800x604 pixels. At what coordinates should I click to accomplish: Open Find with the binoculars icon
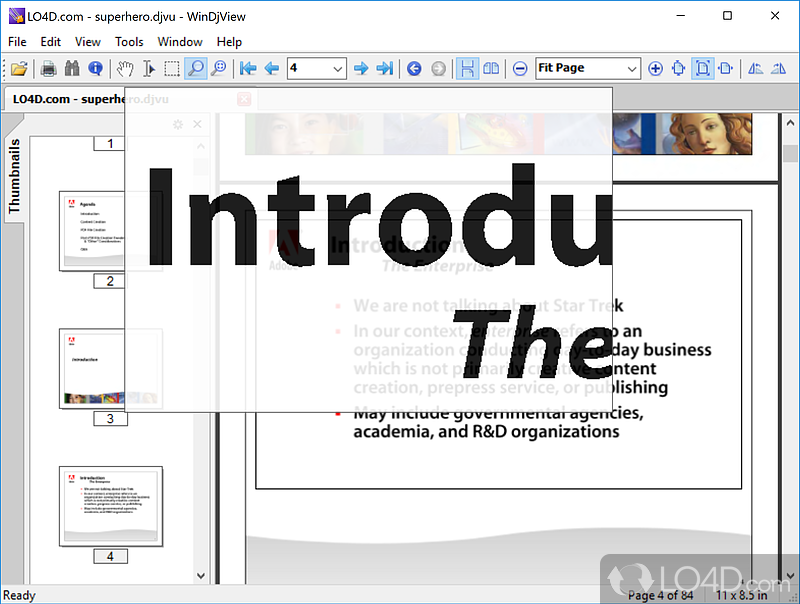(x=72, y=68)
